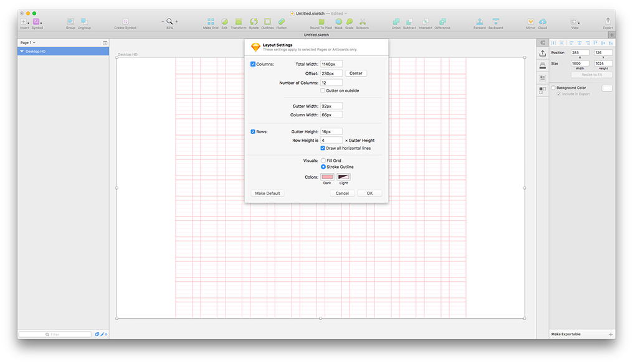633x364 pixels.
Task: Open the Dark color swatch
Action: point(327,177)
